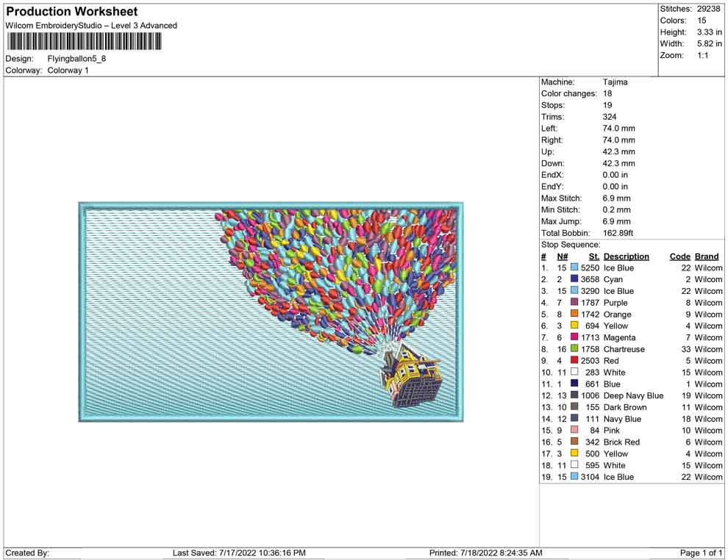728x560 pixels.
Task: Click the Brand column header
Action: tap(707, 256)
